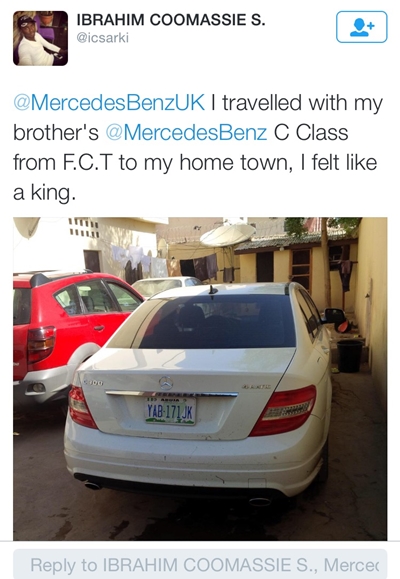This screenshot has height=579, width=400.
Task: Open the IBRAHIM COOMASSIE S. display name
Action: tap(171, 20)
